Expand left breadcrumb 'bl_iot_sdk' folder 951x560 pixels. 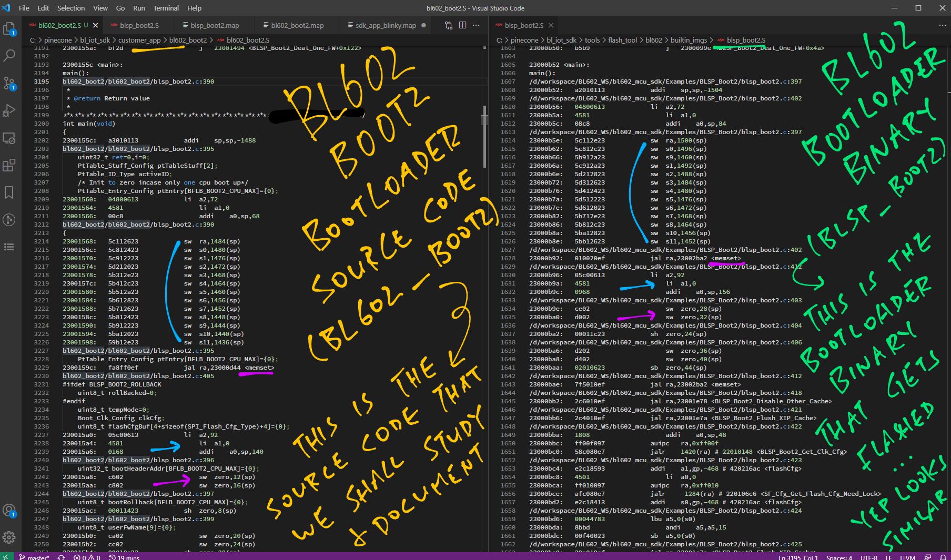95,40
